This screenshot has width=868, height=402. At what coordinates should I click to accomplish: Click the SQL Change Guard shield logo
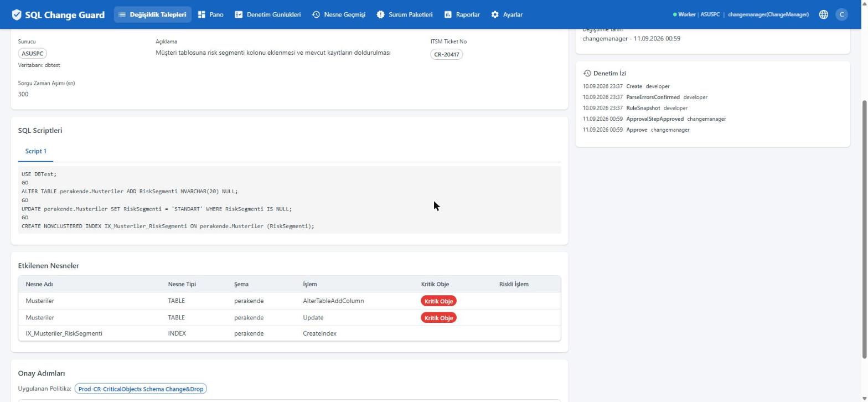pos(17,14)
